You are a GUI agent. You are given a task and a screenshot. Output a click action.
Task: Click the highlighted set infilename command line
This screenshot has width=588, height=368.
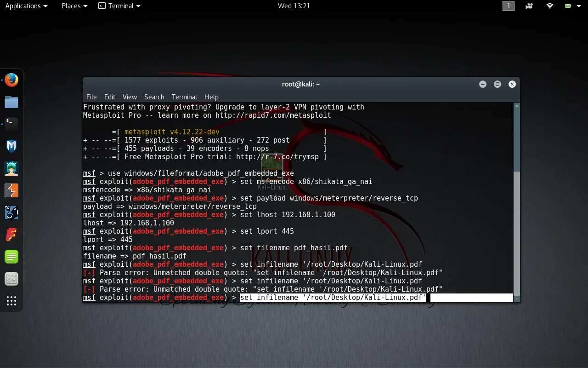point(333,298)
